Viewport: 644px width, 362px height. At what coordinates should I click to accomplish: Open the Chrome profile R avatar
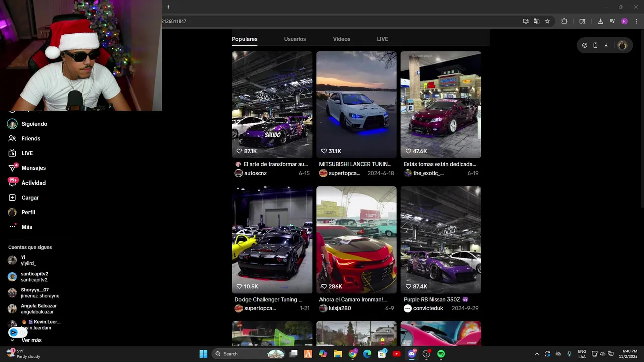tap(624, 21)
